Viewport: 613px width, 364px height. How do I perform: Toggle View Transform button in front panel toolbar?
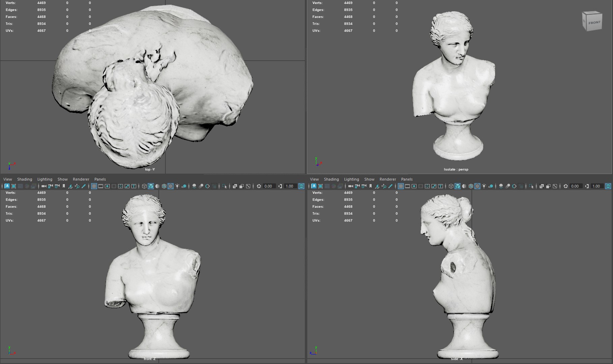301,186
